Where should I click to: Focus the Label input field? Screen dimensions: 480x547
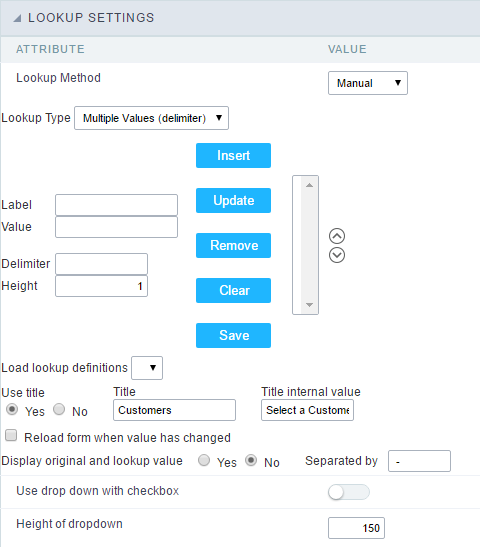point(117,205)
